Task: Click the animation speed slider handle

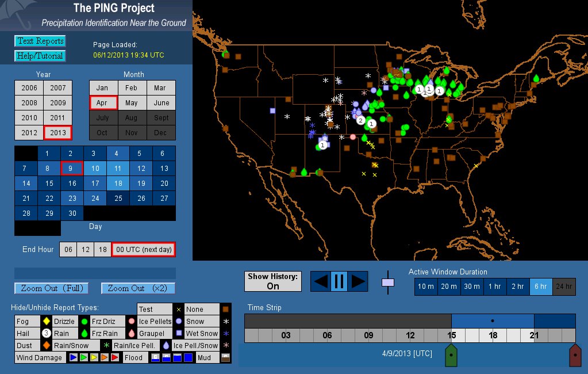Action: click(x=388, y=283)
